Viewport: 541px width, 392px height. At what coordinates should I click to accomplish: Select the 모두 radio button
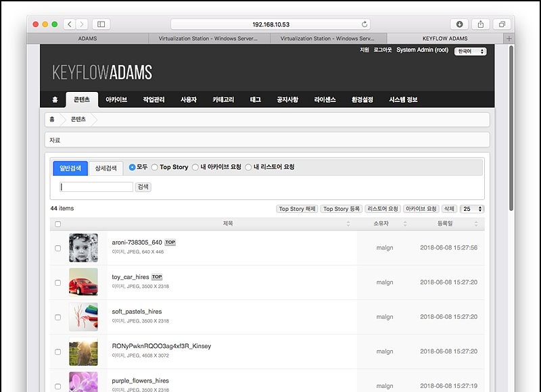132,167
